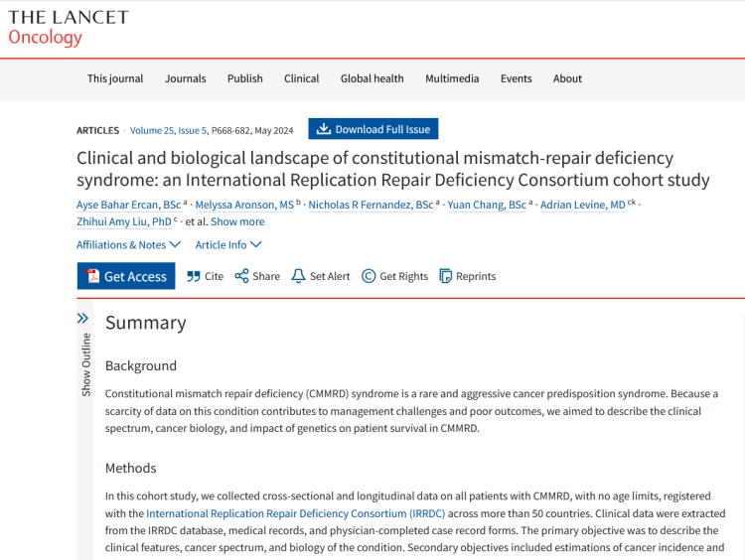The width and height of the screenshot is (745, 560).
Task: Click the Cite quotation icon
Action: coord(194,276)
